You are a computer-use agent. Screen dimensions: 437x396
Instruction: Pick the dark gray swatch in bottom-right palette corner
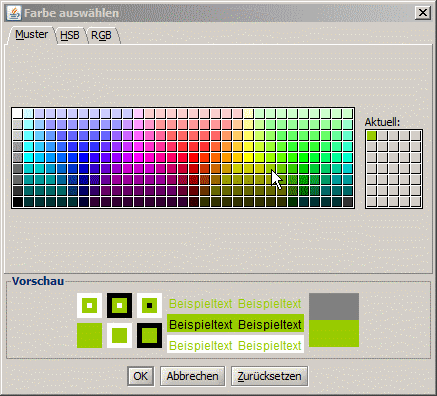(x=348, y=202)
